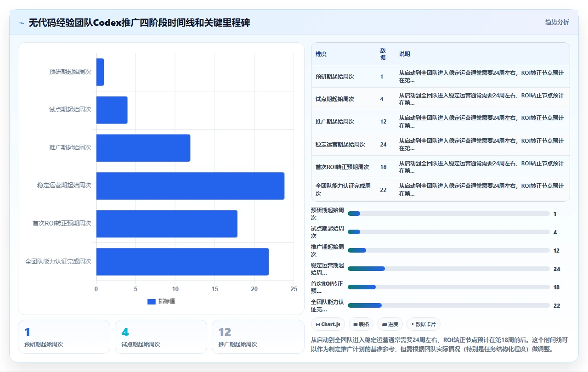Image resolution: width=588 pixels, height=372 pixels.
Task: Click the 预研期起始周次 chart bar
Action: [100, 72]
